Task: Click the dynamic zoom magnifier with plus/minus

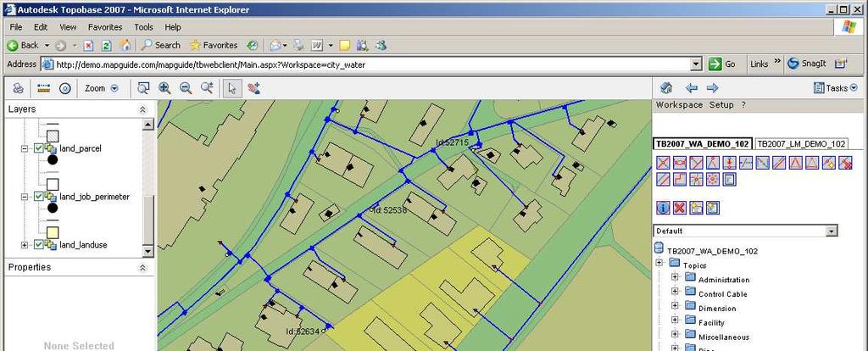Action: click(x=207, y=88)
